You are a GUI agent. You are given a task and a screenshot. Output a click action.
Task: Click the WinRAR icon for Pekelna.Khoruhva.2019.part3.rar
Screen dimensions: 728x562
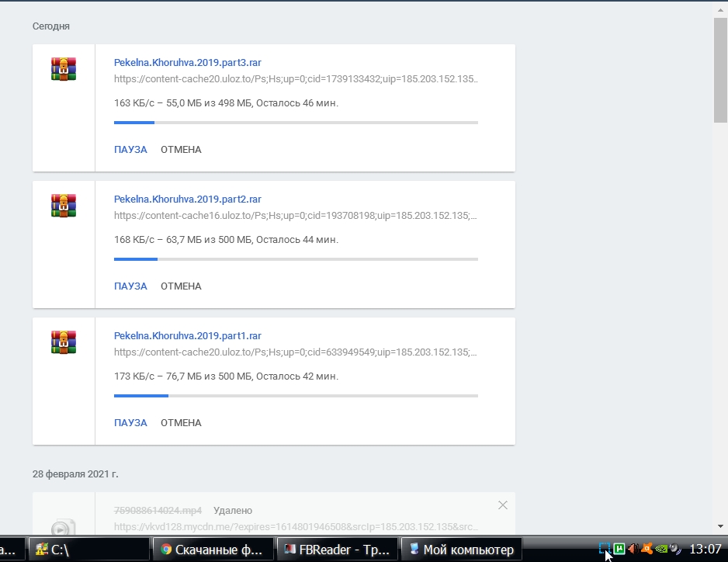(x=64, y=69)
